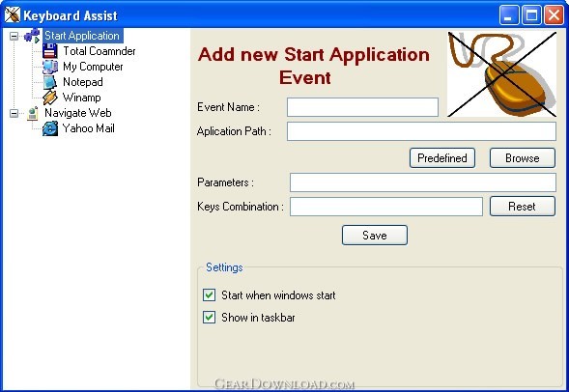The height and width of the screenshot is (392, 569).
Task: Click the Save button
Action: 375,236
